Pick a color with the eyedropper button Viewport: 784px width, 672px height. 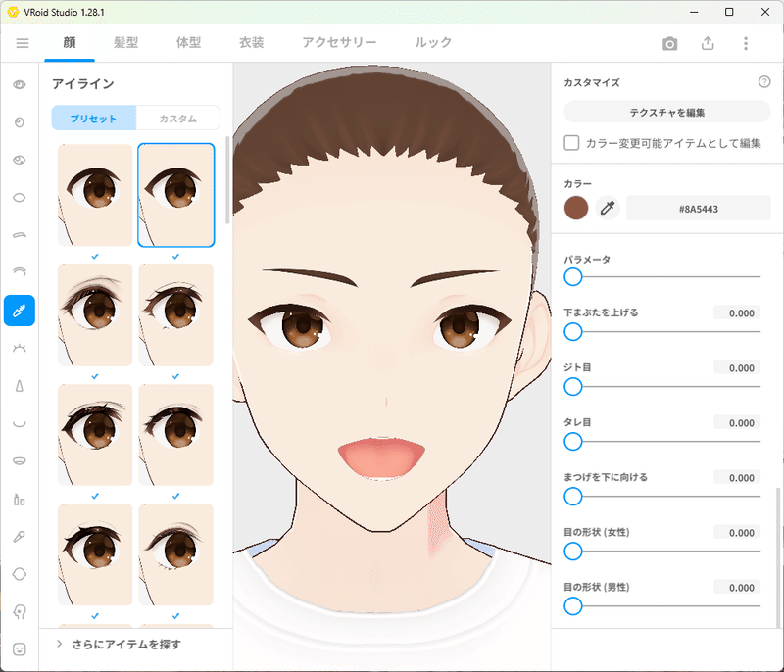tap(608, 208)
